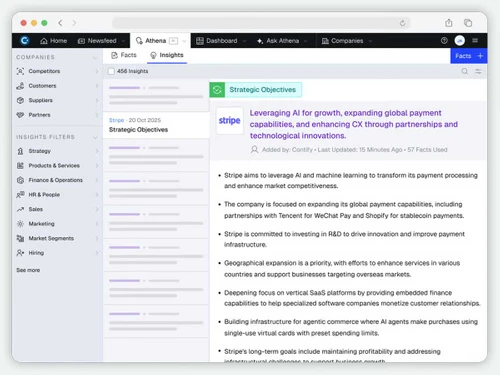
Task: Click the first placeholder insight card
Action: (x=156, y=95)
